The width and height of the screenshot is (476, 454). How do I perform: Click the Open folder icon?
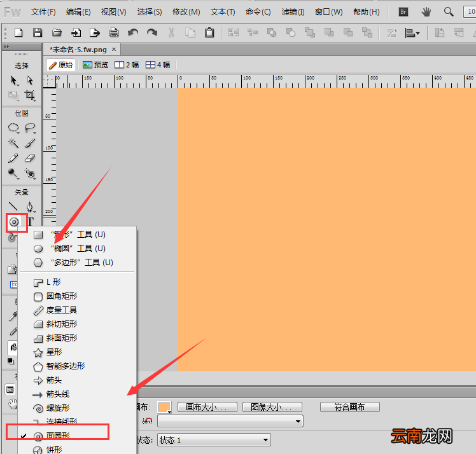tap(57, 32)
